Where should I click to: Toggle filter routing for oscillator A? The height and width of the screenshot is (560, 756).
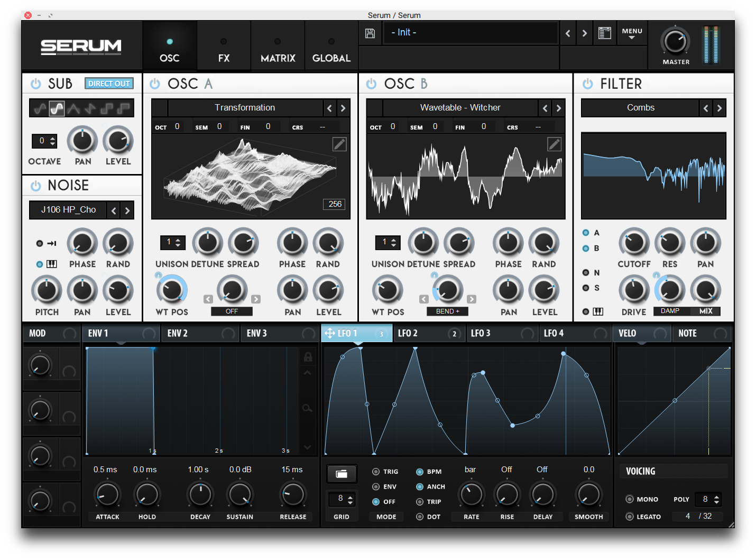pyautogui.click(x=586, y=233)
